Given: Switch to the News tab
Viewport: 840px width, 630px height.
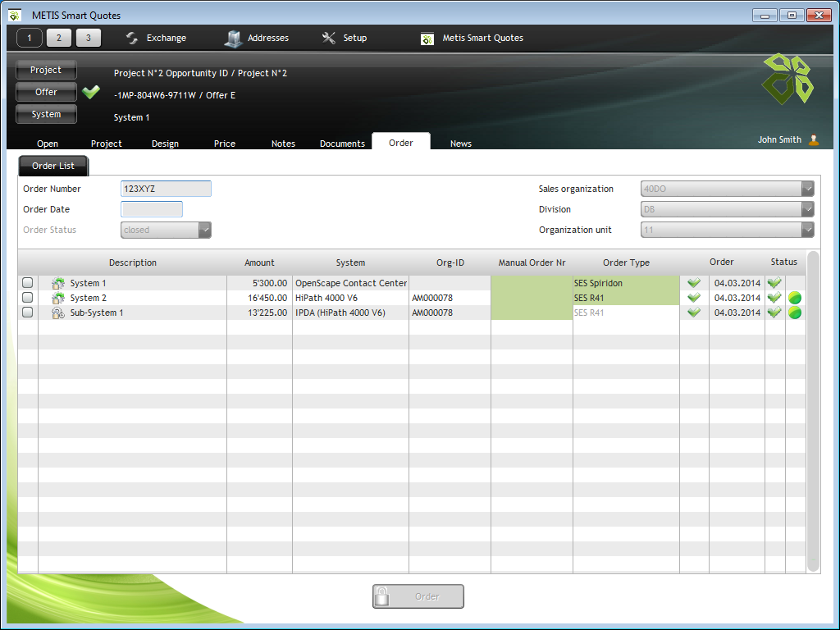Looking at the screenshot, I should click(461, 144).
